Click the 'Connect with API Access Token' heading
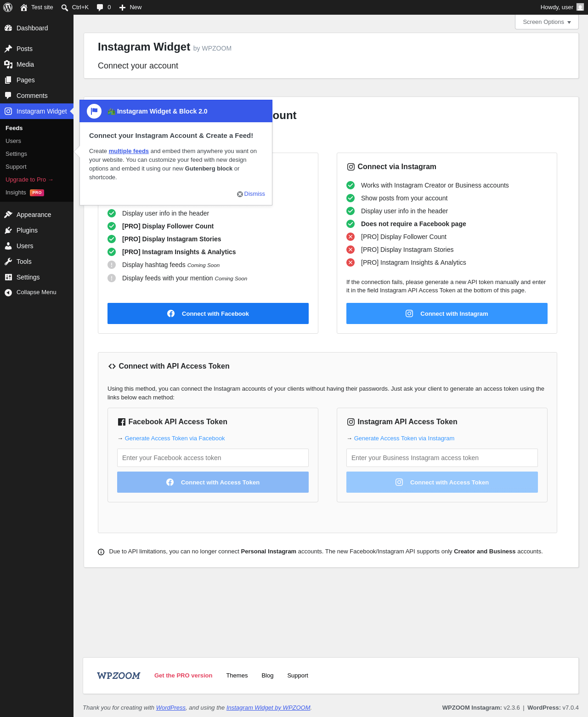 [174, 366]
